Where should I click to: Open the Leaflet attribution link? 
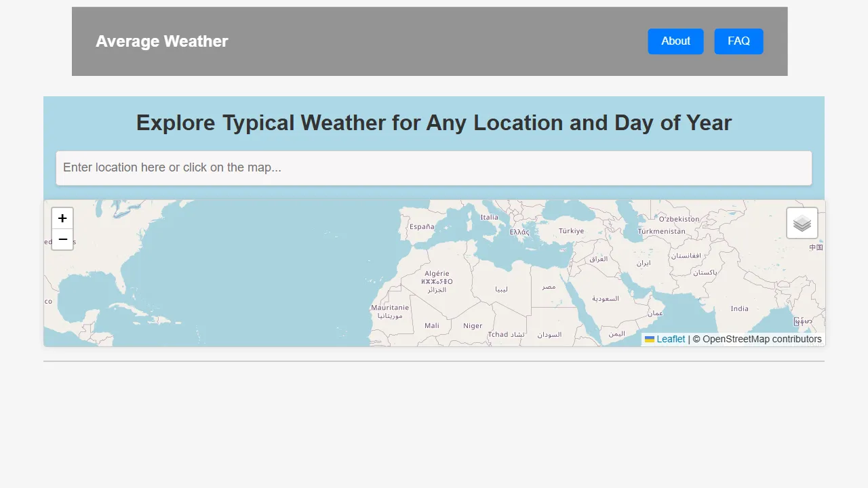pos(670,339)
